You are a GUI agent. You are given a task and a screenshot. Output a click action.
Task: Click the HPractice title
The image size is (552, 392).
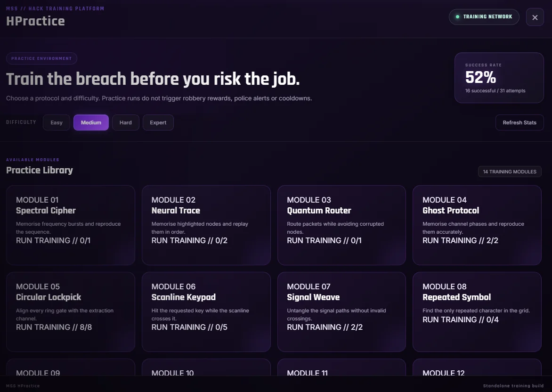coord(35,21)
